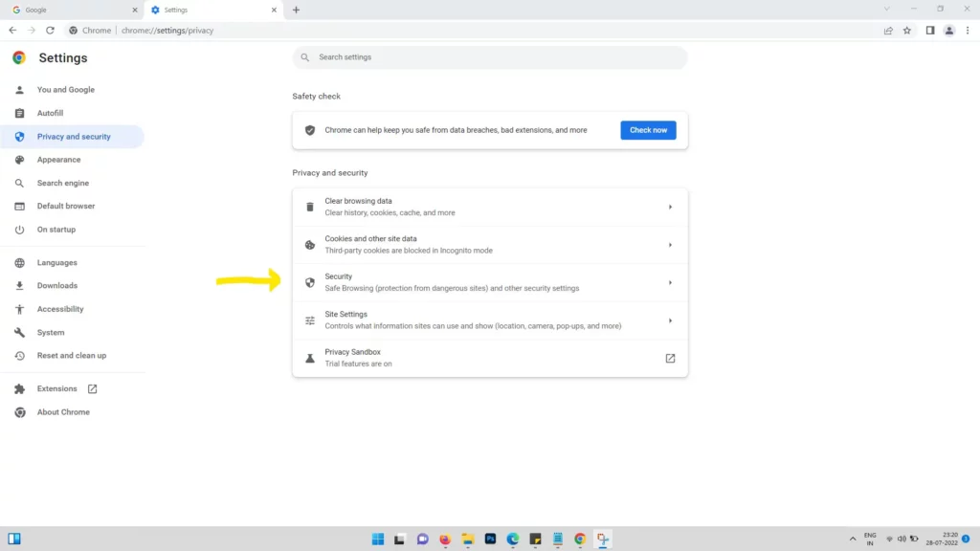Focus the Search settings field
This screenshot has width=980, height=551.
[x=490, y=56]
